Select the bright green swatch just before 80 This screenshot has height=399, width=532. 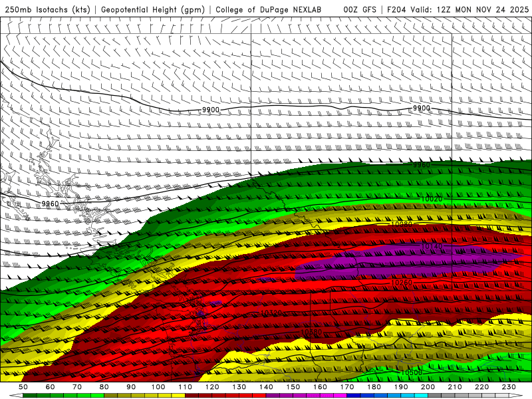tap(97, 396)
